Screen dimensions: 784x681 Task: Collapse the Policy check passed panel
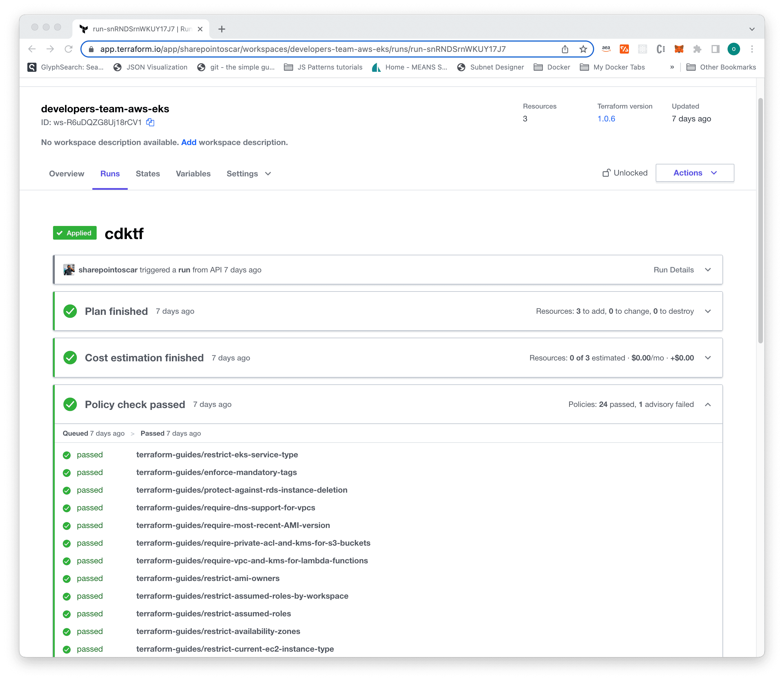708,404
